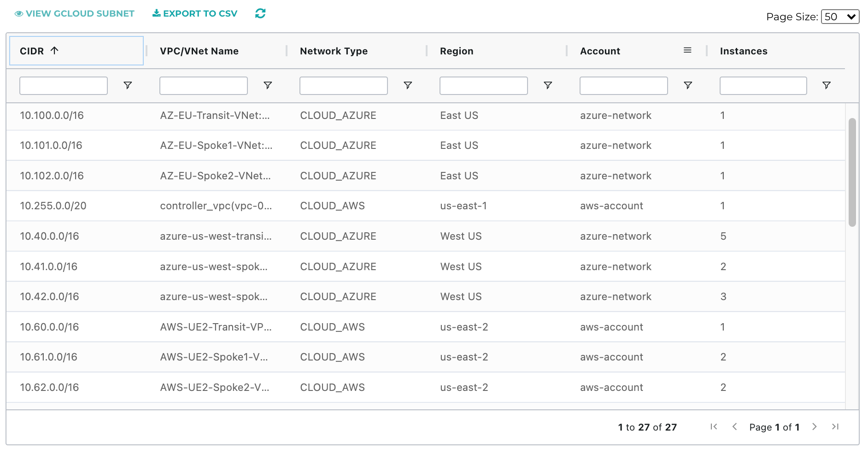The height and width of the screenshot is (449, 868).
Task: Sort by the VPC/VNet Name header
Action: click(199, 51)
